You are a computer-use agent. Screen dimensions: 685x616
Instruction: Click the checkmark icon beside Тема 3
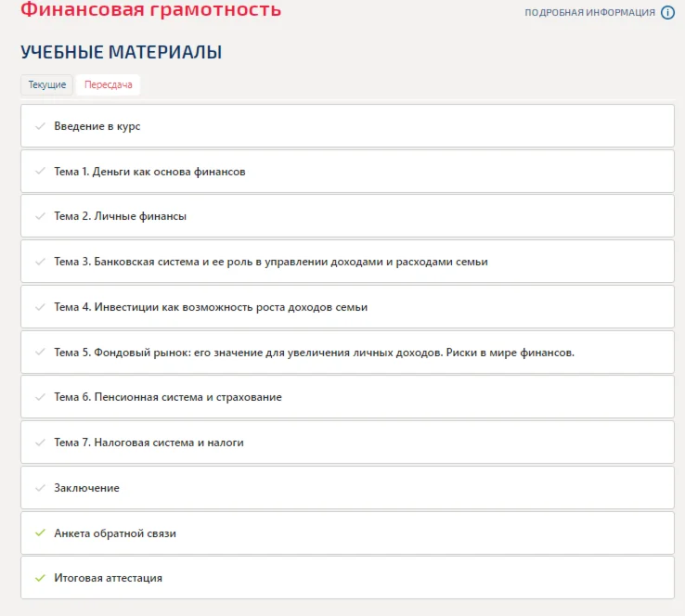tap(40, 262)
